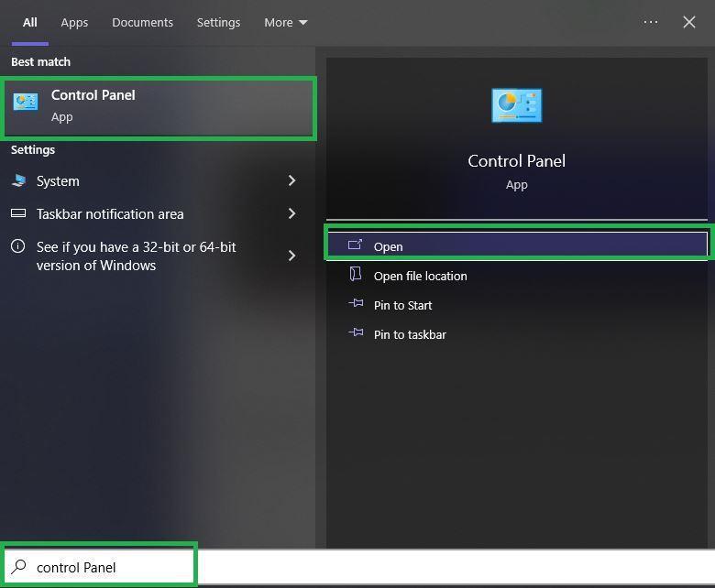
Task: Click the Taskbar notification area icon
Action: (18, 213)
